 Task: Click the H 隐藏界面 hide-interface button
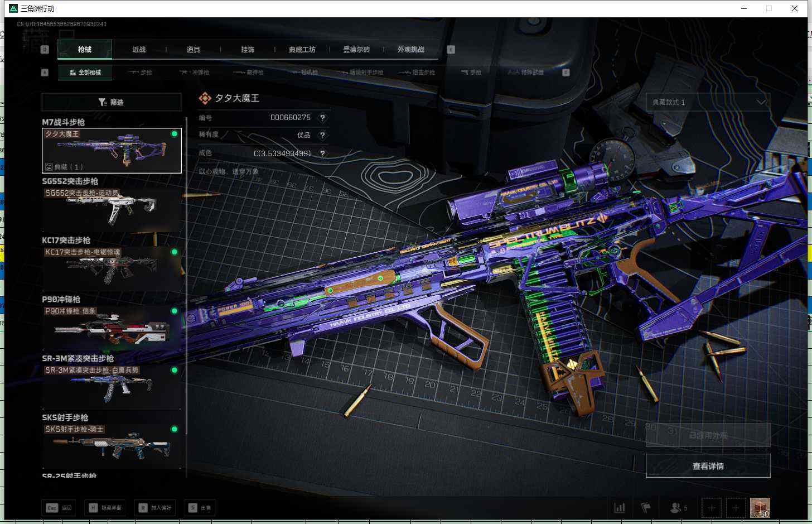[105, 508]
